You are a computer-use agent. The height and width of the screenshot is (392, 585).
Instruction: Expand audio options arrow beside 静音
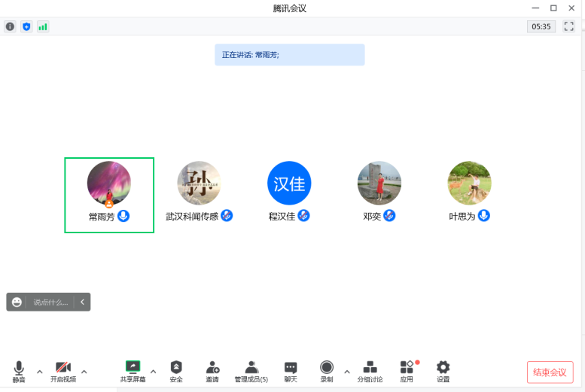[x=39, y=371]
